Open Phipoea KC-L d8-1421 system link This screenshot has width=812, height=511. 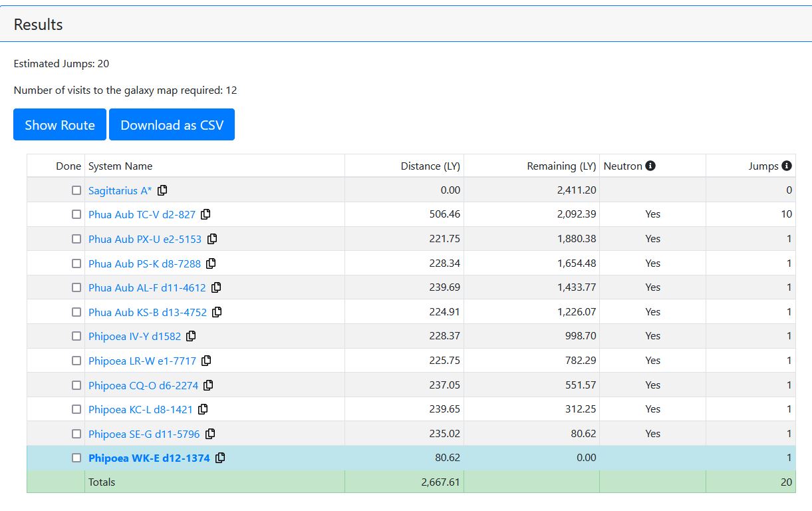pos(140,409)
